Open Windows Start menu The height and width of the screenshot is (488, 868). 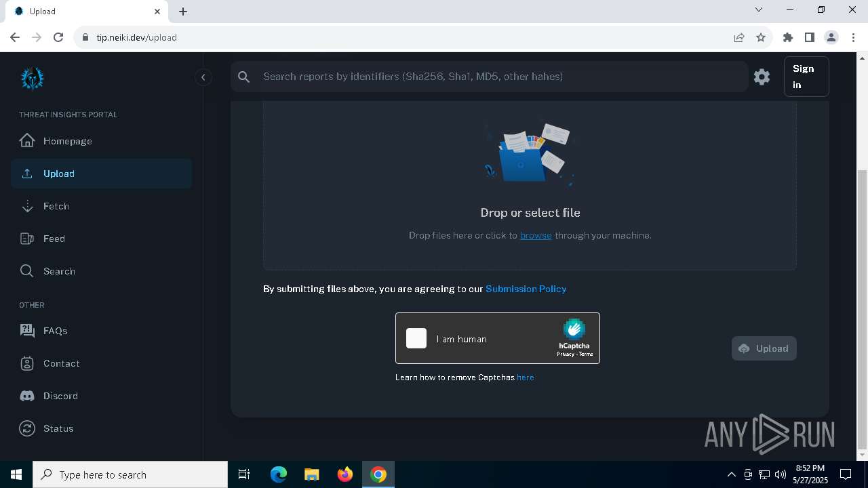coord(16,474)
